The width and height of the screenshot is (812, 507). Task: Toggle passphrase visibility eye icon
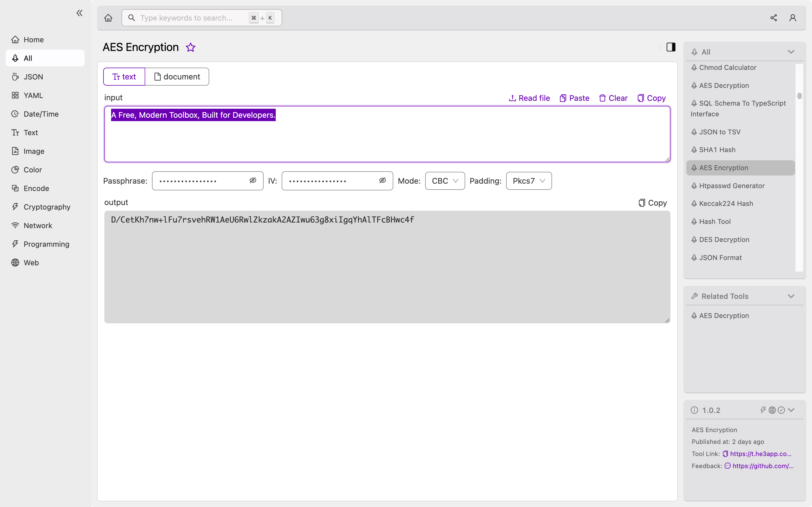click(253, 181)
